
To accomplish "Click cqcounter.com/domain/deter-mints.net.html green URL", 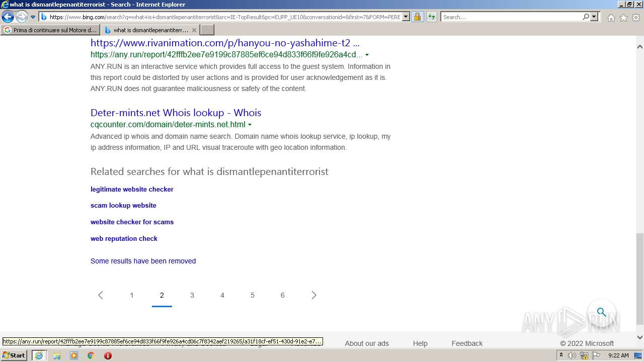I will (x=168, y=125).
